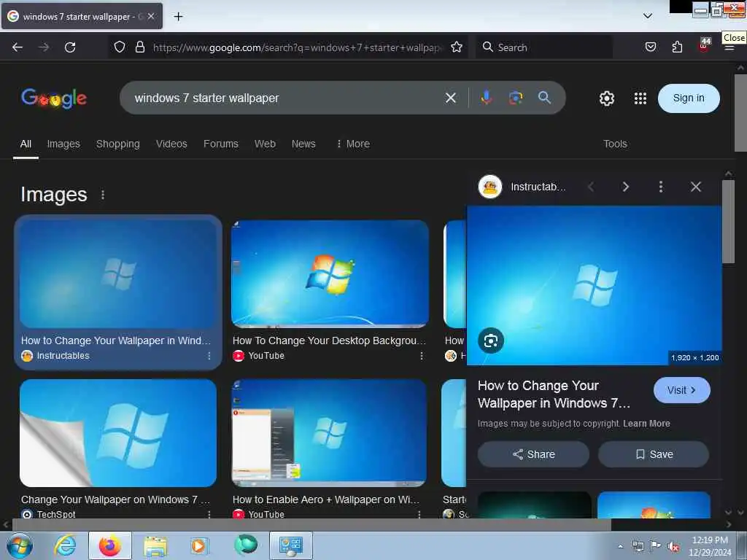Open Google quick settings gear
Viewport: 747px width, 560px height.
(x=606, y=98)
